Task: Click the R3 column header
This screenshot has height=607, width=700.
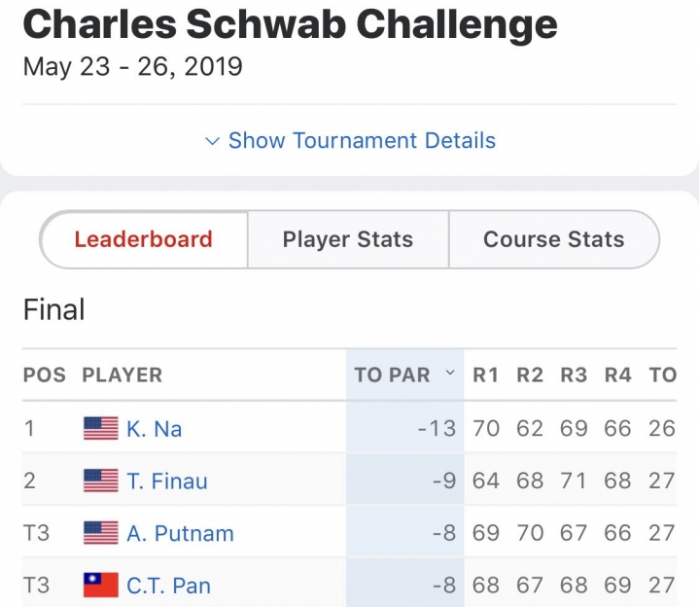Action: [x=574, y=375]
